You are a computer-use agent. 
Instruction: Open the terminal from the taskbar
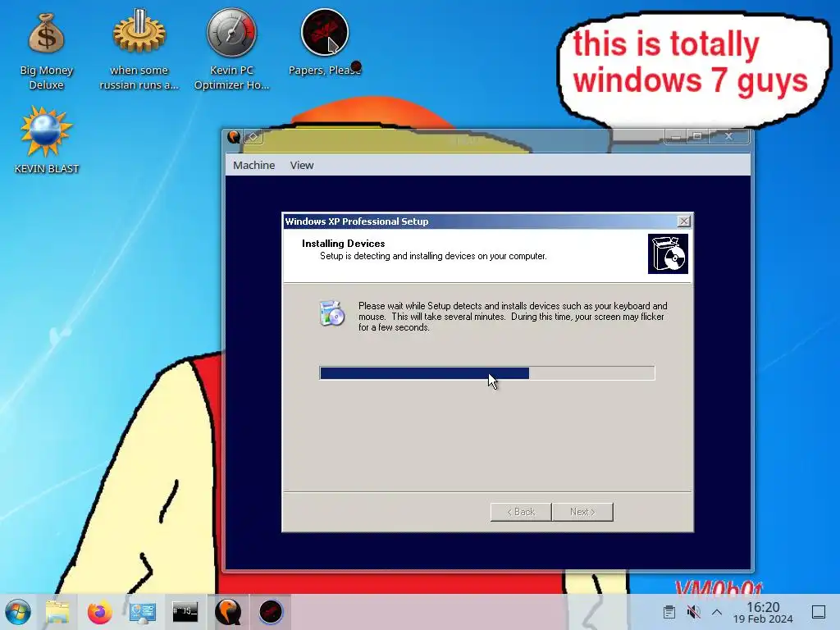coord(185,612)
